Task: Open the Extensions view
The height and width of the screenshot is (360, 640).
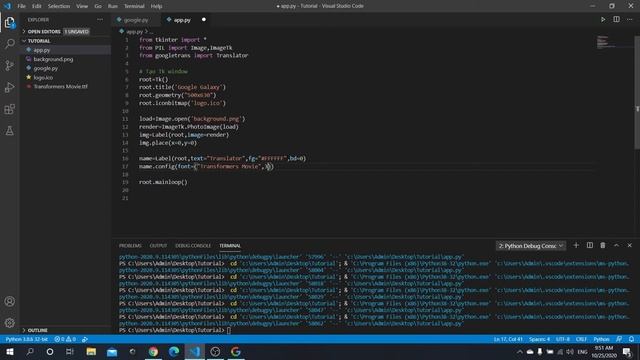Action: pos(9,109)
